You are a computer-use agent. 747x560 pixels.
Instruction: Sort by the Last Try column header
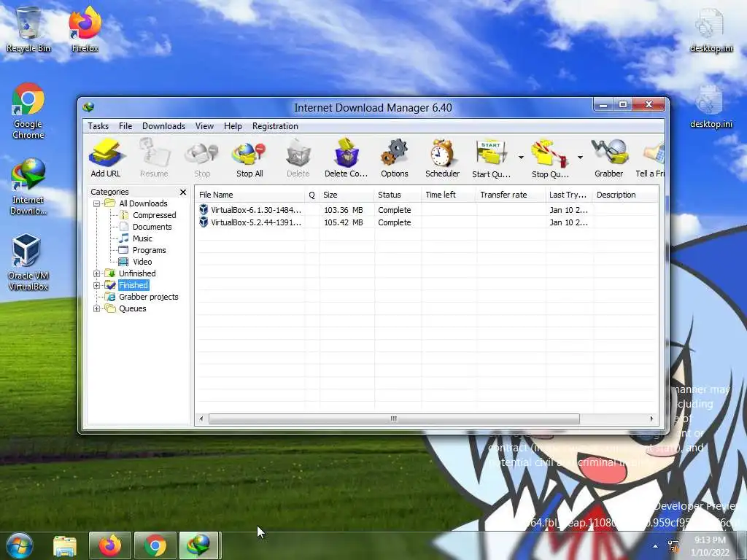click(569, 195)
